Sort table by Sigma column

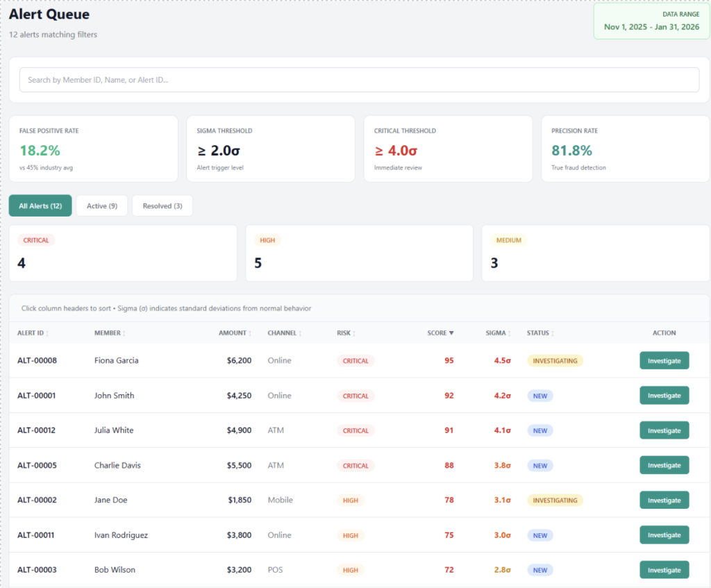[x=498, y=333]
